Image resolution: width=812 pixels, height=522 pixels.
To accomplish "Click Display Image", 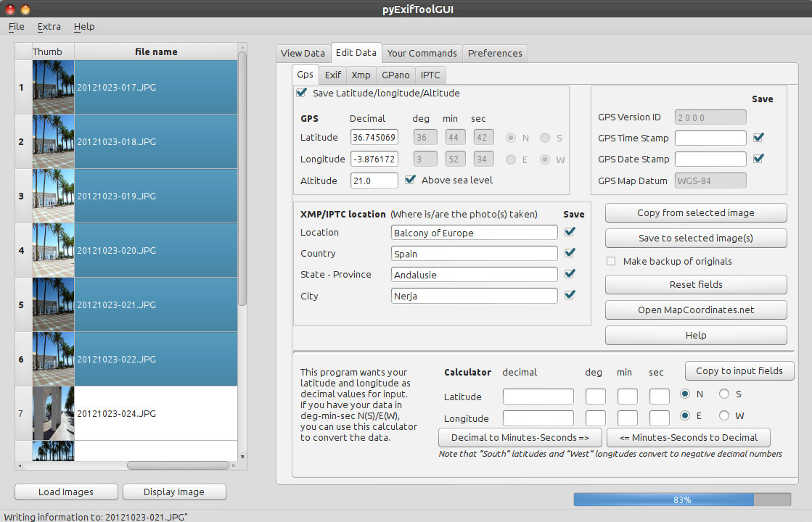I will pos(174,492).
